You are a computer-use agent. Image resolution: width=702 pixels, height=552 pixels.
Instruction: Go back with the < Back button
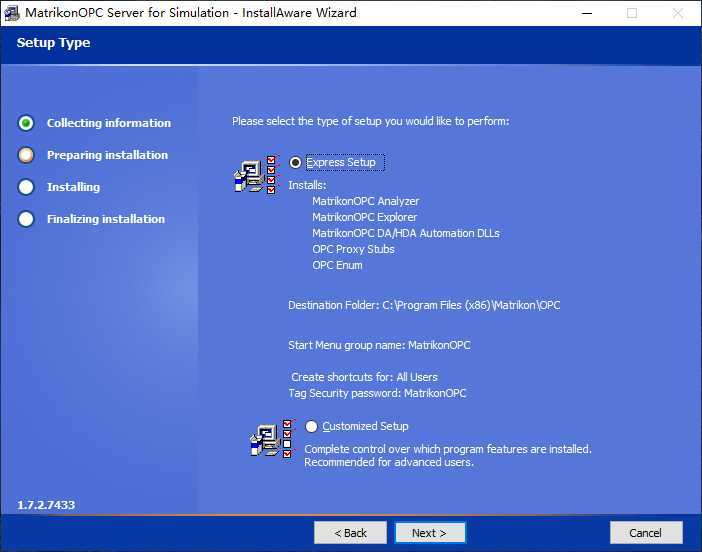[350, 533]
